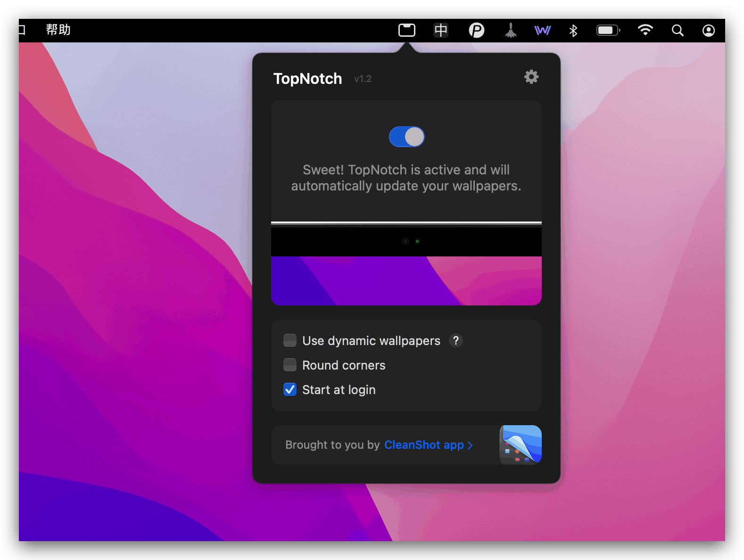This screenshot has height=560, width=744.
Task: Uncheck Start at login
Action: (290, 389)
